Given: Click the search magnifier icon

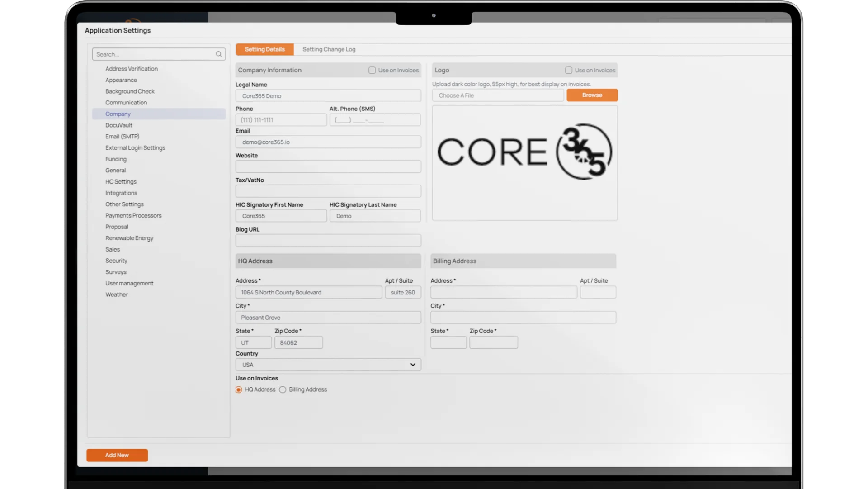Looking at the screenshot, I should (219, 54).
